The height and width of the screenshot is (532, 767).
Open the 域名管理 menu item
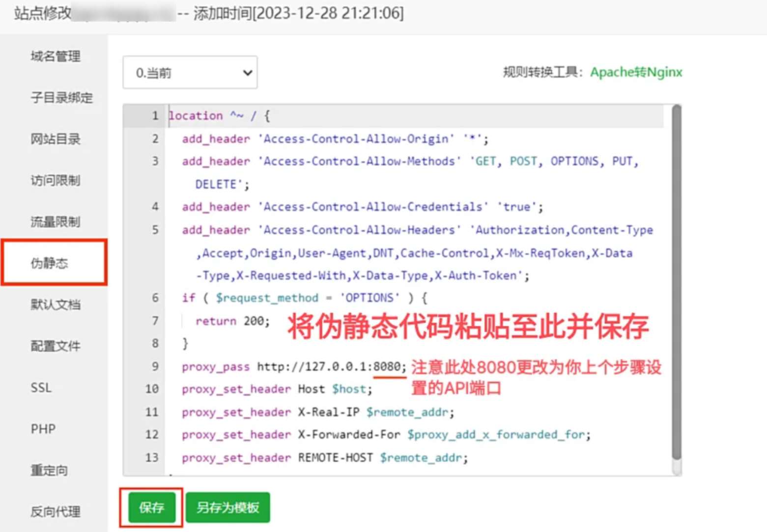(x=55, y=56)
